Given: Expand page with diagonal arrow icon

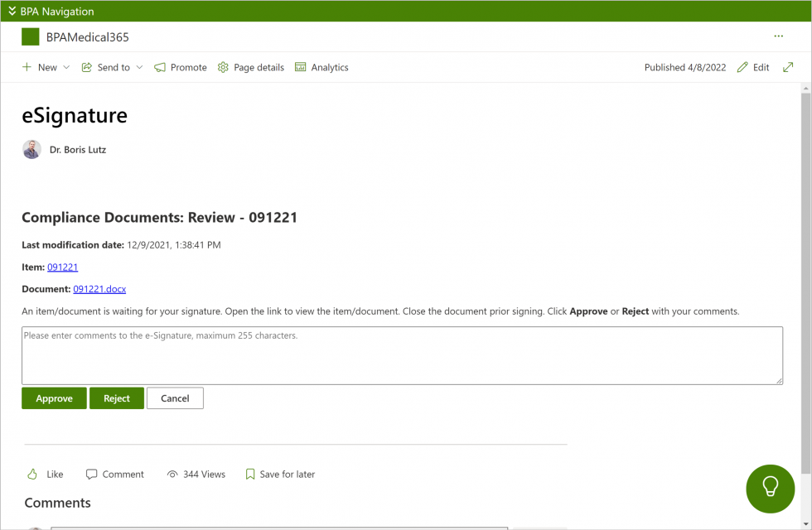Looking at the screenshot, I should pyautogui.click(x=787, y=66).
